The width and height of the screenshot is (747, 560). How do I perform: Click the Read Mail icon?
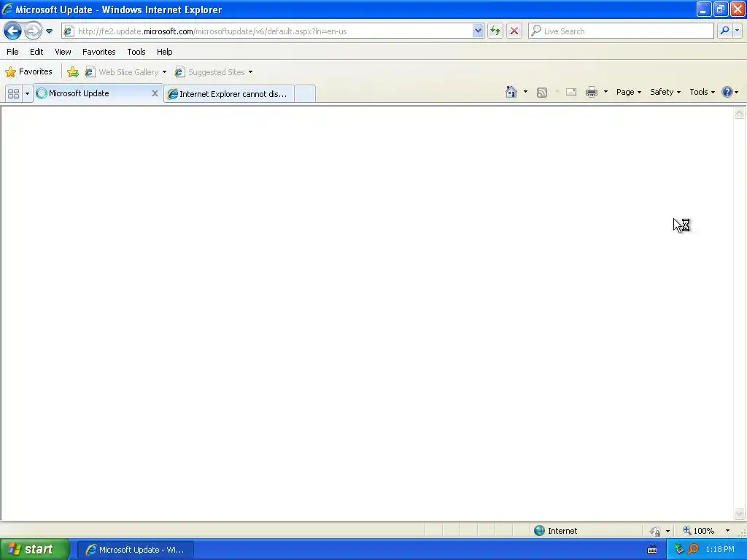571,92
